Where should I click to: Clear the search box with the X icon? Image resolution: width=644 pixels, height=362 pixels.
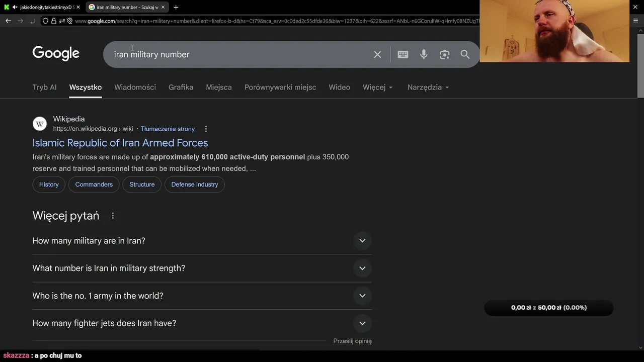[377, 54]
